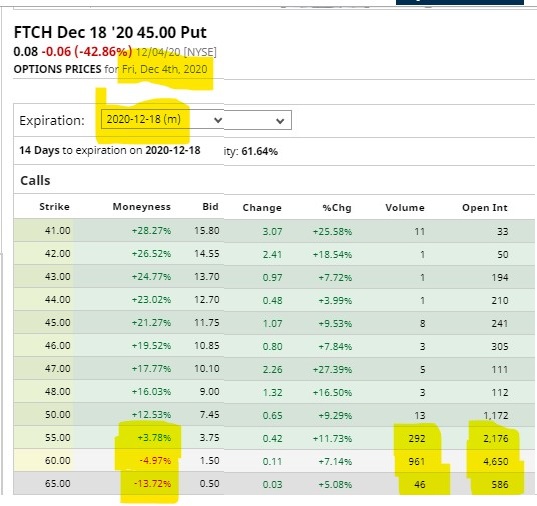Click the -0.06 (-42.86%) price change

87,52
